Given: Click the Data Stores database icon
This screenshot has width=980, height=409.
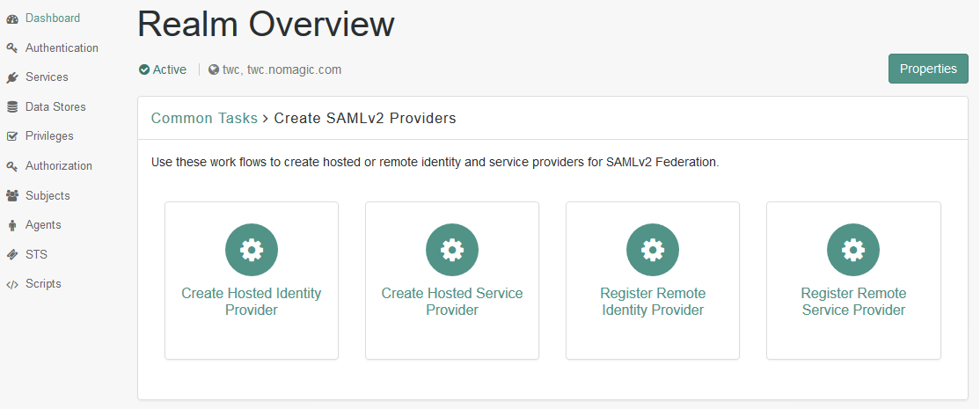Looking at the screenshot, I should click(x=12, y=107).
